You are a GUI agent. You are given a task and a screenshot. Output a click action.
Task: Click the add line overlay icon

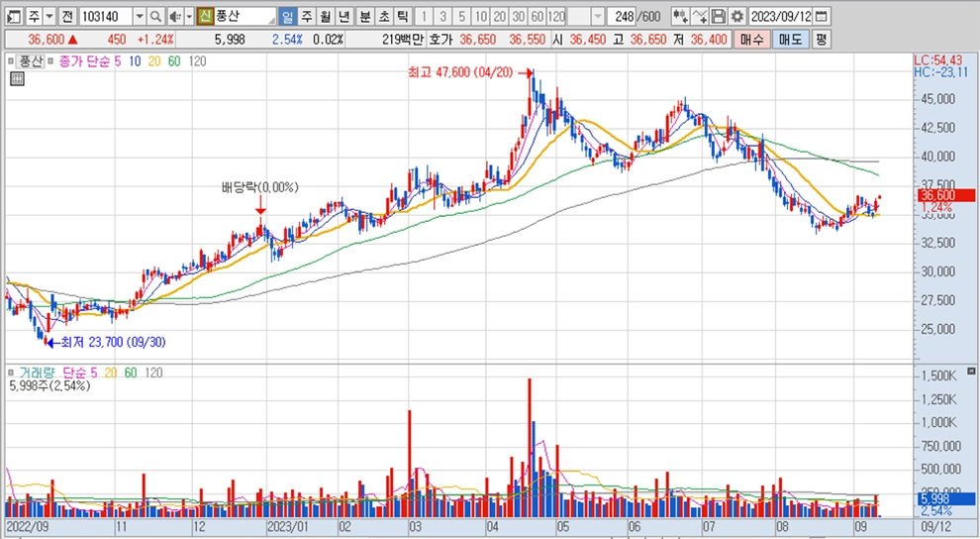pyautogui.click(x=701, y=17)
